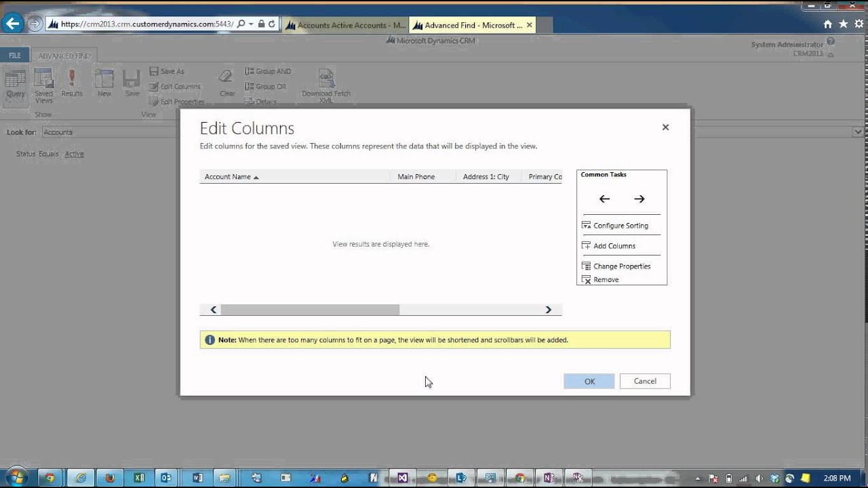Click Edit Columns in the ribbon
Viewport: 868px width, 488px height.
(x=175, y=86)
